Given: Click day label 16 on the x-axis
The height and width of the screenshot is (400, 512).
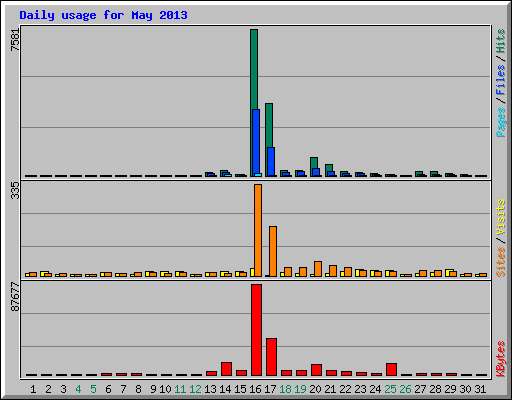Looking at the screenshot, I should tap(255, 389).
